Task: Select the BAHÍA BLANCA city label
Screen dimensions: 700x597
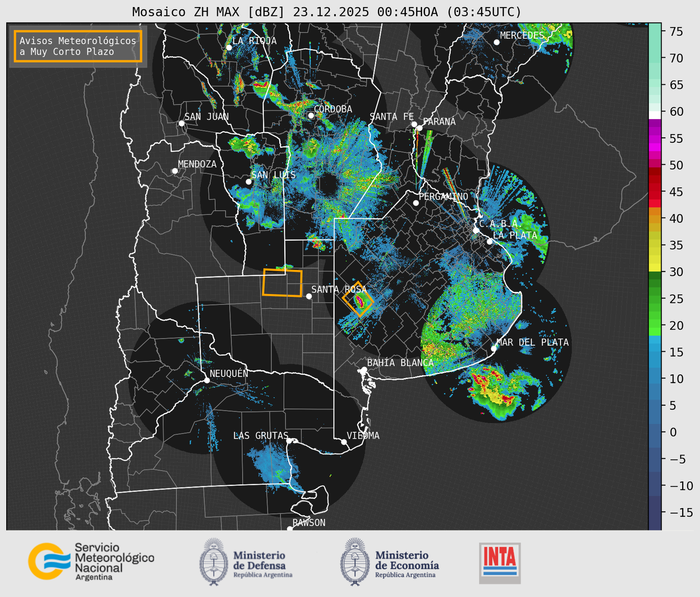Action: 400,362
